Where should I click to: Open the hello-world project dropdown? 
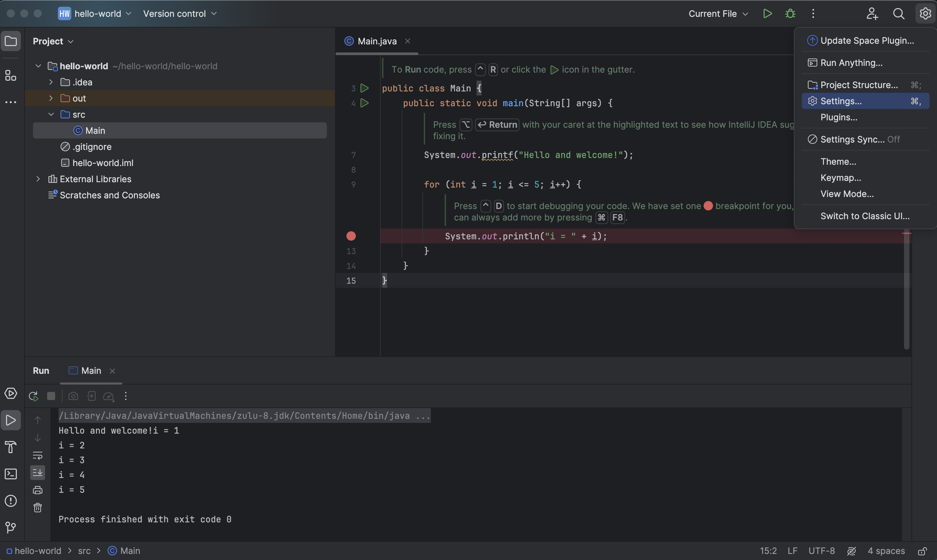click(95, 13)
